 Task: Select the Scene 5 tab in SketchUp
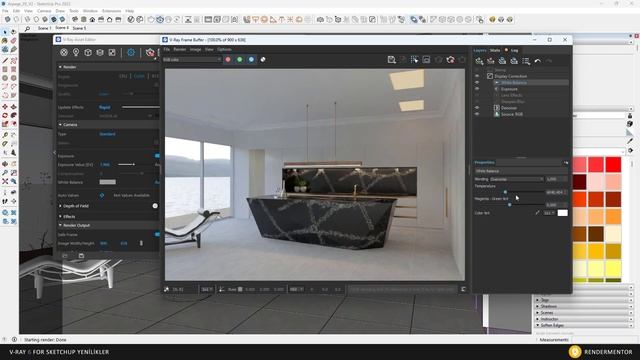click(79, 28)
